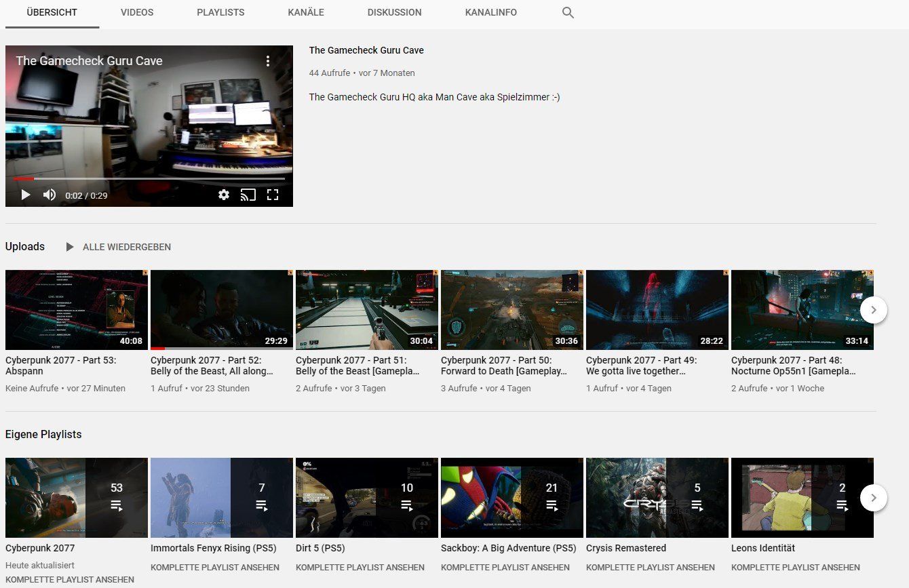909x588 pixels.
Task: Click the title 'Cyberpunk 2077 - Part 53: Abspann'
Action: (61, 366)
